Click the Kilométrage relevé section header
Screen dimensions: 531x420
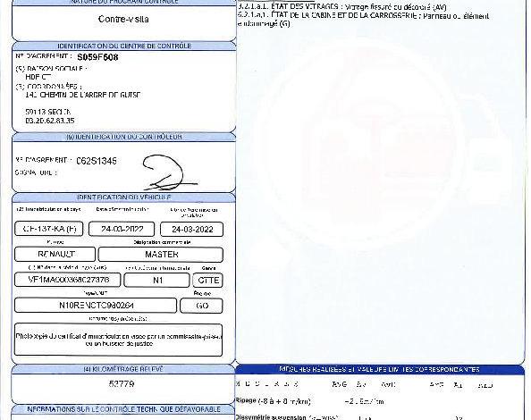coord(123,369)
